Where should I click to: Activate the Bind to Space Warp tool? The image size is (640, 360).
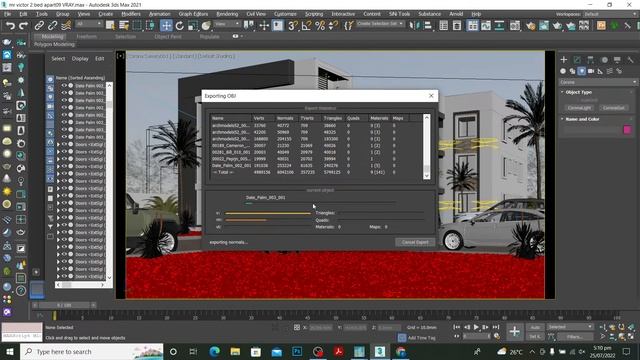66,26
